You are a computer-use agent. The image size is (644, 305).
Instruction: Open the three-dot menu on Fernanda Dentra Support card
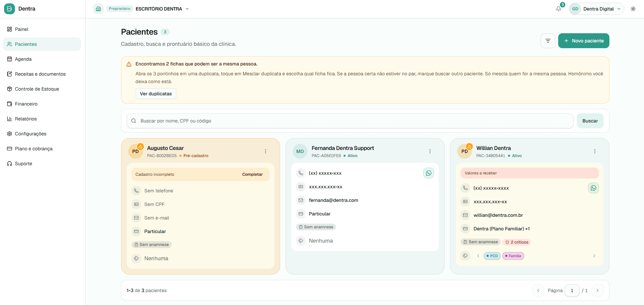pyautogui.click(x=430, y=151)
